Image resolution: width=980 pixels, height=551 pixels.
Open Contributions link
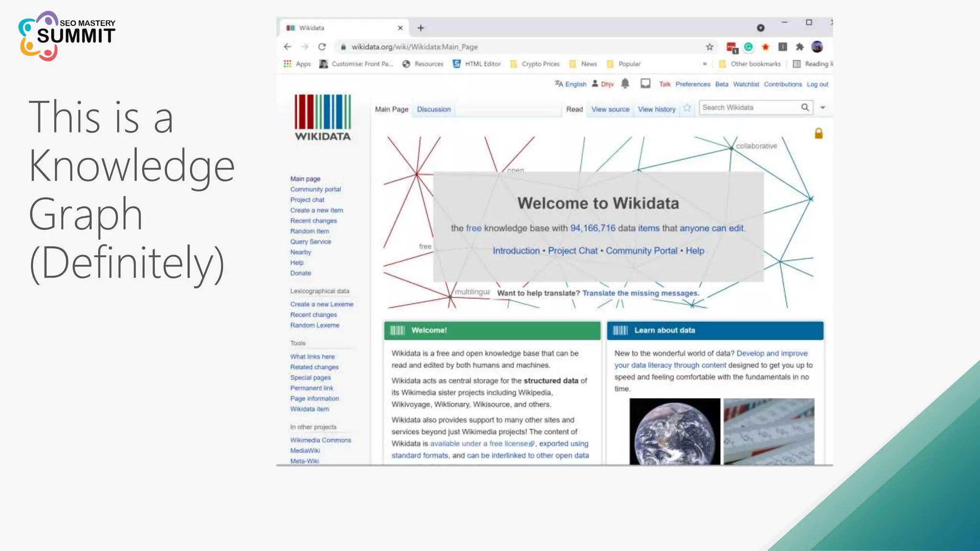(783, 84)
